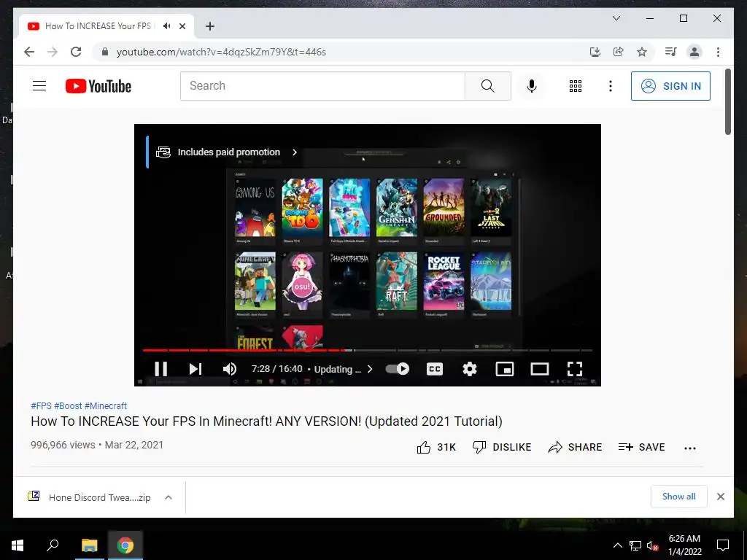Enable miniplayer mode
This screenshot has height=560, width=747.
[x=505, y=369]
